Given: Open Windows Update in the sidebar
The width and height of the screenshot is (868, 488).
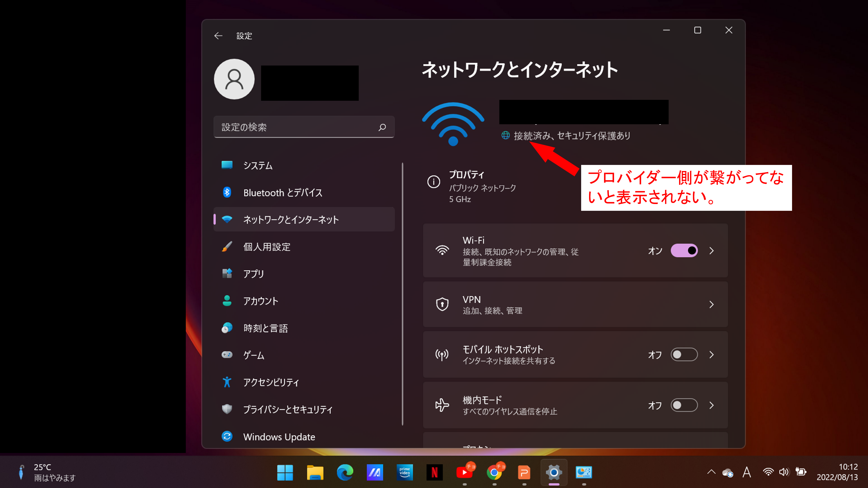Looking at the screenshot, I should pyautogui.click(x=279, y=437).
